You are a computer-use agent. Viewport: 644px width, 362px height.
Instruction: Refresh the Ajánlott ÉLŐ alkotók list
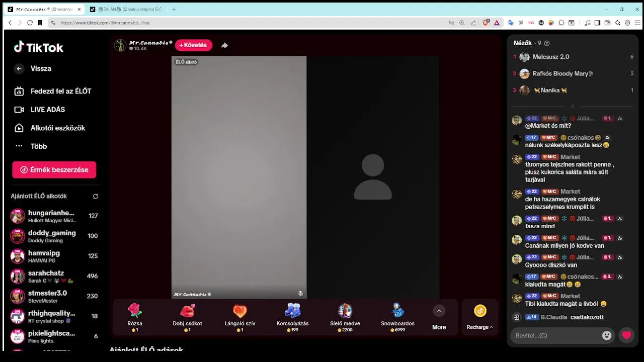[96, 197]
